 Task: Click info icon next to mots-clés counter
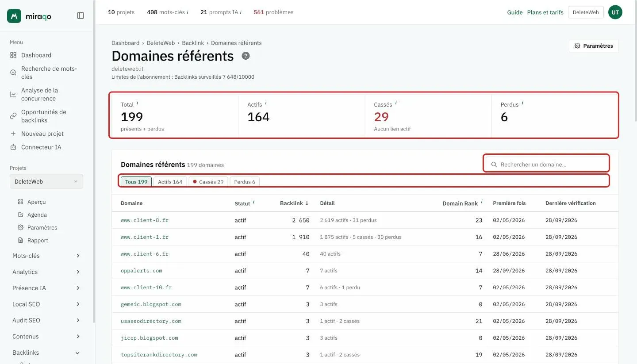tap(188, 12)
